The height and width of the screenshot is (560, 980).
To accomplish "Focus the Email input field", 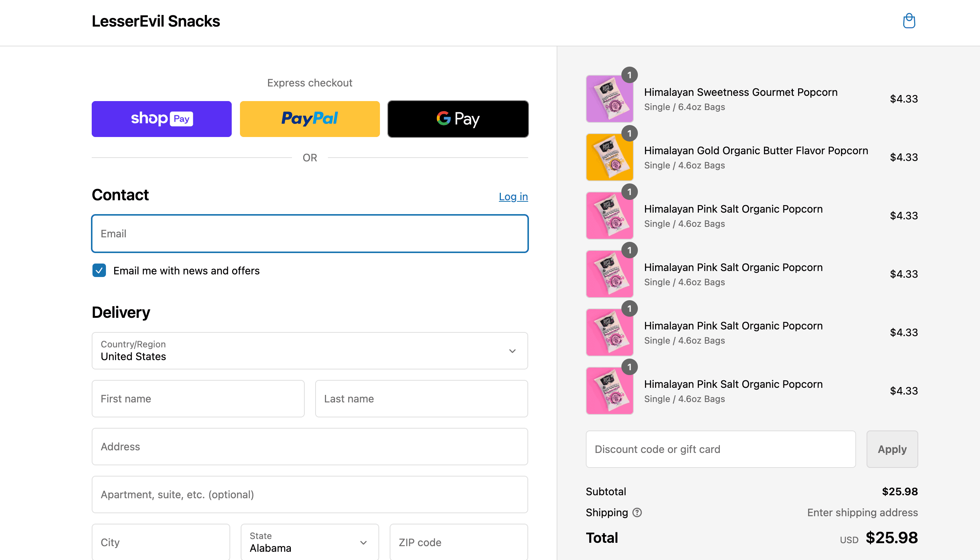I will [310, 234].
